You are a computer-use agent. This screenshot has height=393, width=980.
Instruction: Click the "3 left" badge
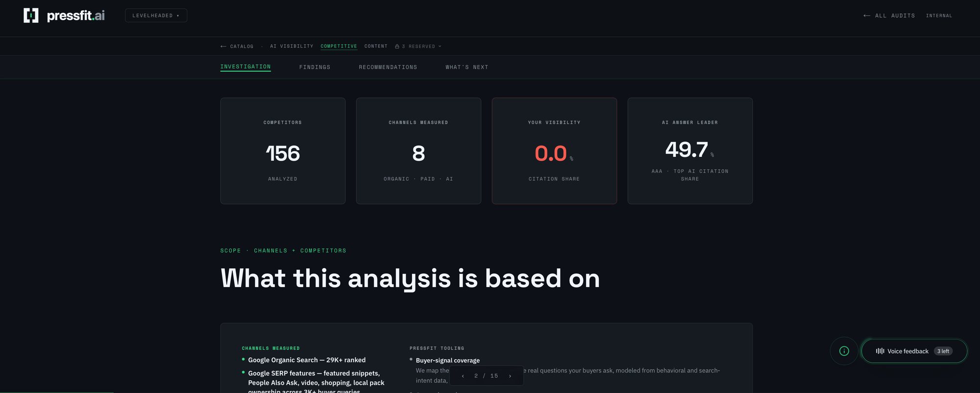point(943,351)
